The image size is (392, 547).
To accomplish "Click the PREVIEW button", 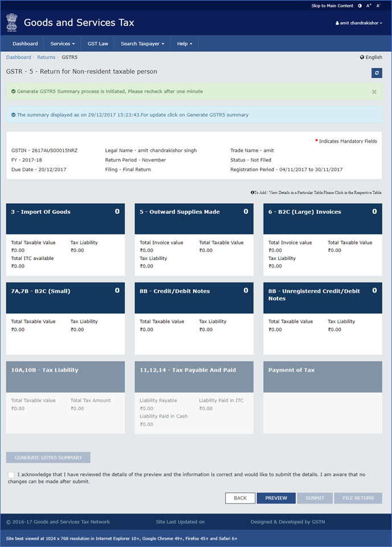I will [x=276, y=498].
